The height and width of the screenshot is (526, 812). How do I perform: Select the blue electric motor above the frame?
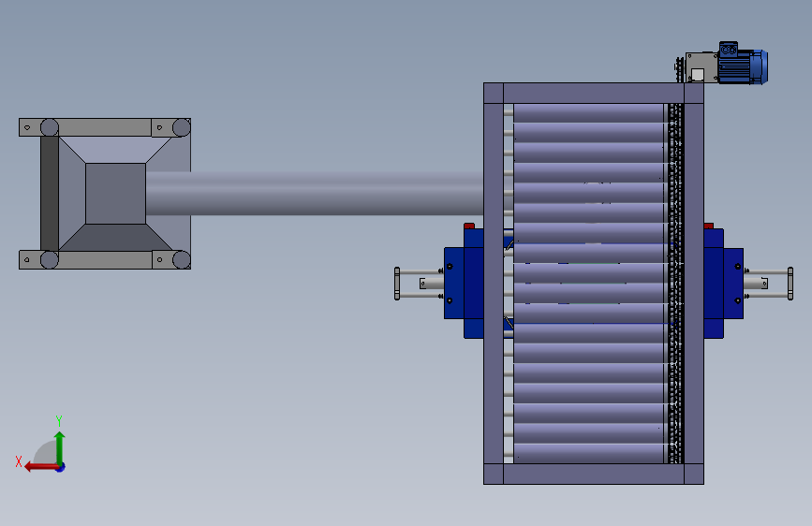743,64
